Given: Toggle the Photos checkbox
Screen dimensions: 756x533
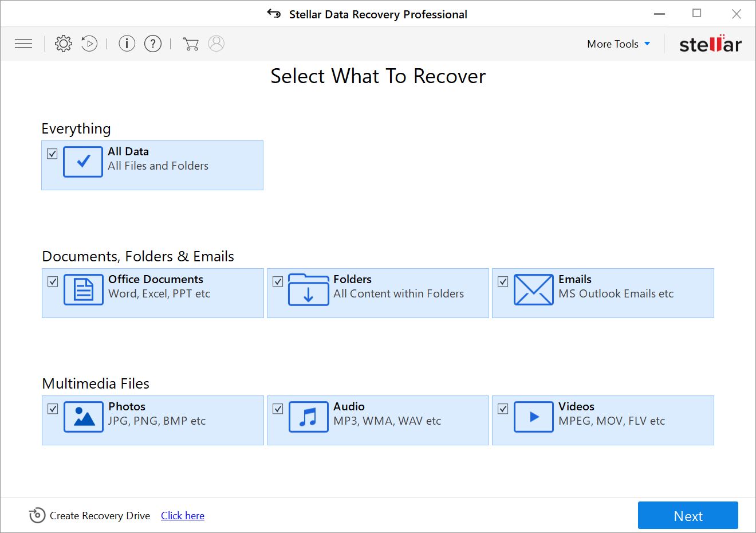Looking at the screenshot, I should coord(53,409).
